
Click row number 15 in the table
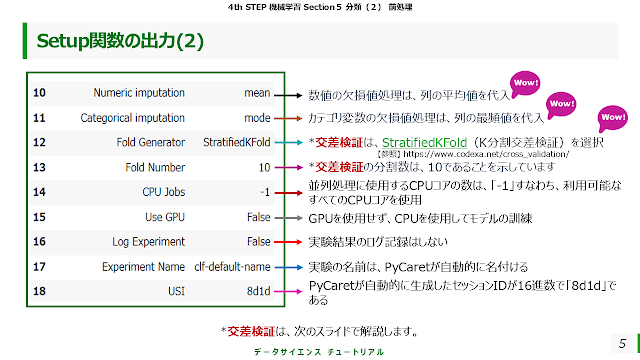click(39, 217)
